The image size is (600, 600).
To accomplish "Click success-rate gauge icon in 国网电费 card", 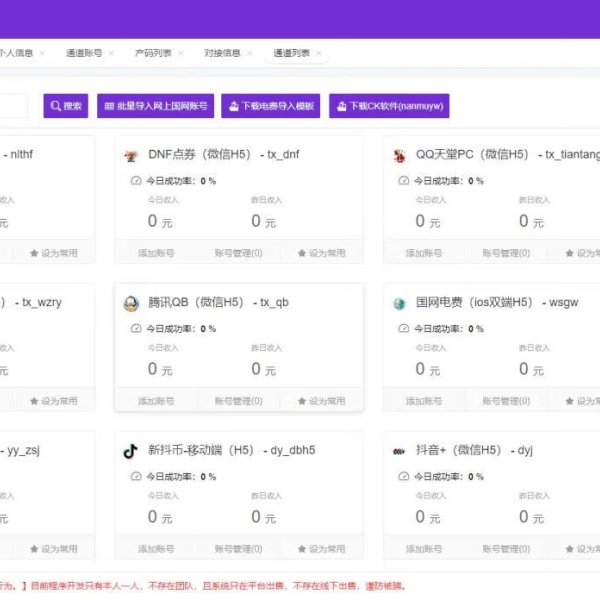I will pyautogui.click(x=404, y=328).
